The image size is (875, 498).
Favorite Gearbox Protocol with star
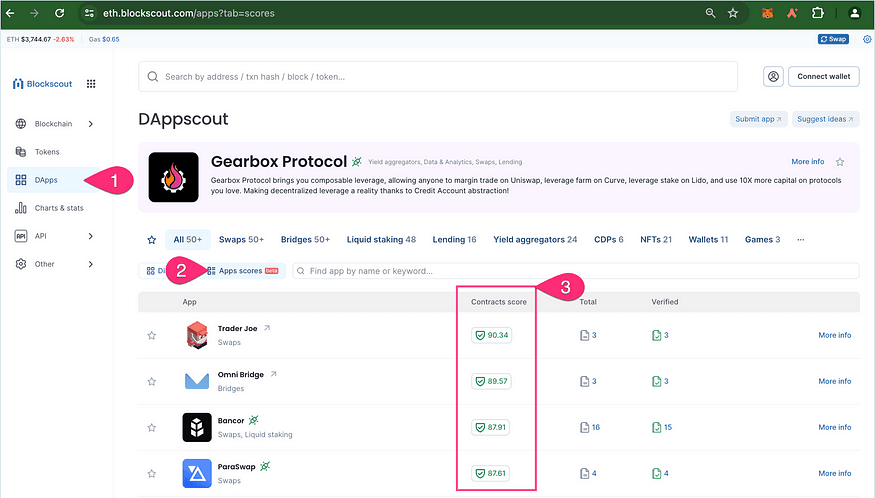840,162
